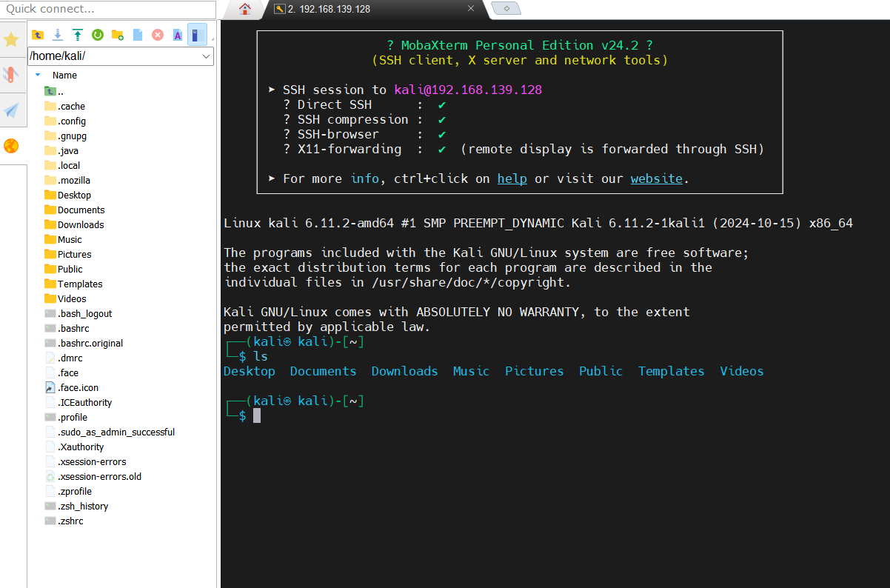Close the 192.168.139.128 session tab
Viewport: 890px width, 588px height.
(x=471, y=9)
